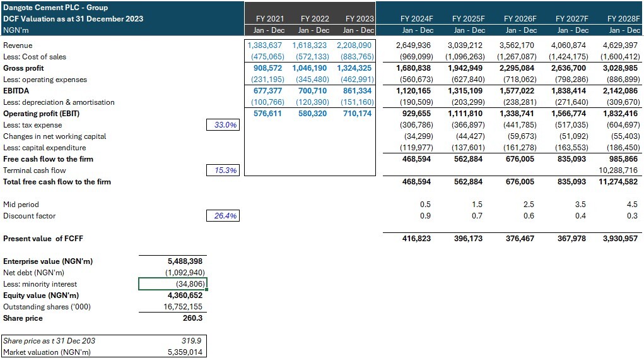Click FY 2028F free cash flow 985,866
644x358 pixels.
tap(623, 159)
